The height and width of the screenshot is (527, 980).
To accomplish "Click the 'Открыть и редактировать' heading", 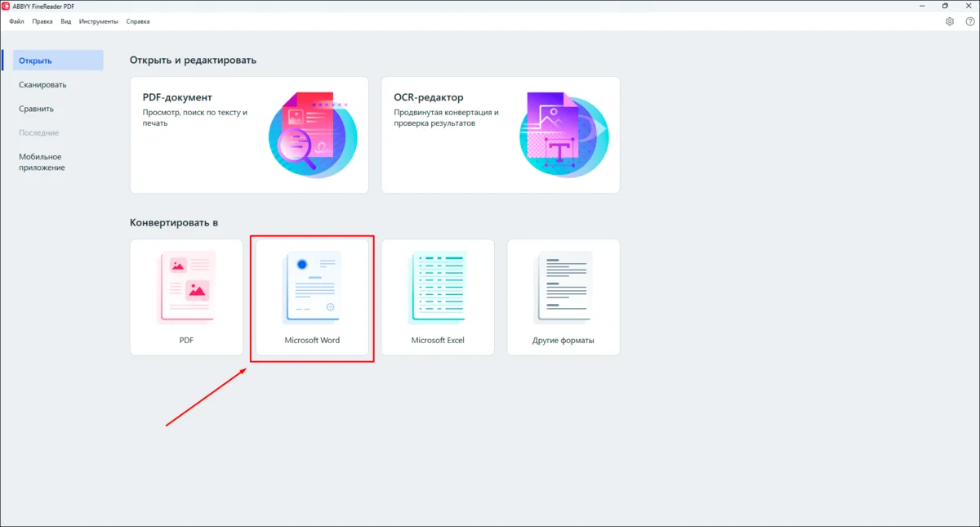I will point(193,60).
